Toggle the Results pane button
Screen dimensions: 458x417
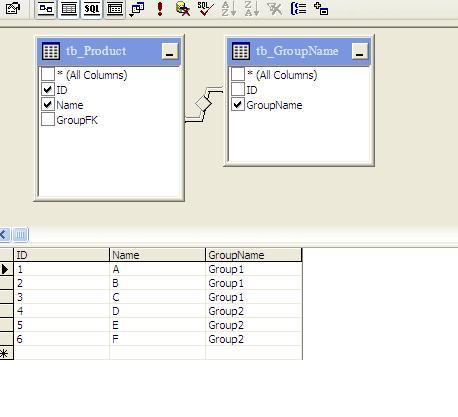tap(115, 9)
